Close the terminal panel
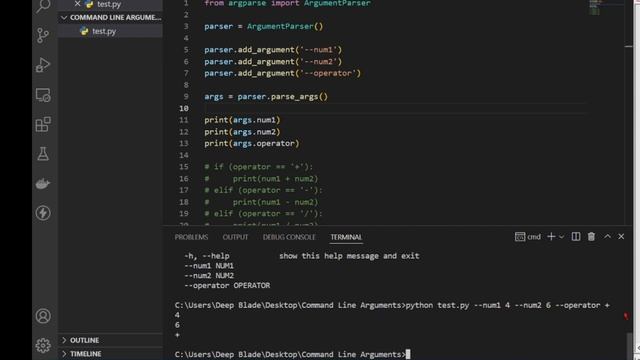This screenshot has height=360, width=640. pyautogui.click(x=621, y=237)
